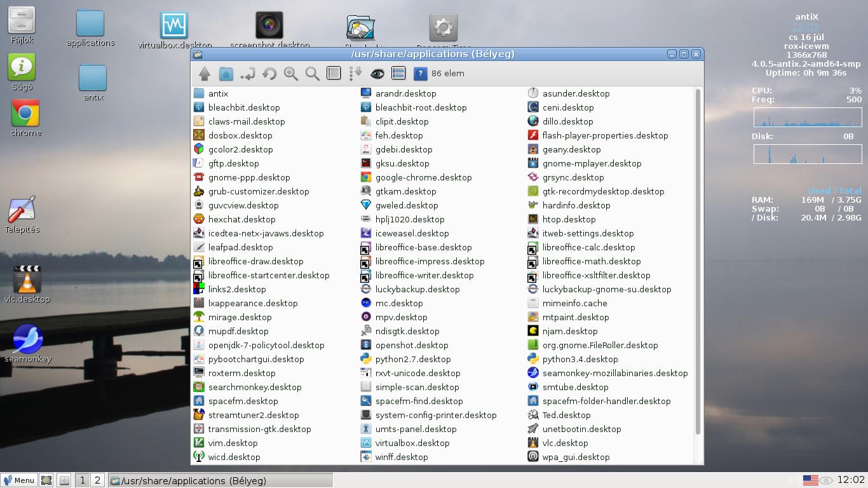Select njam.desktop entry
This screenshot has height=488, width=868.
(562, 331)
